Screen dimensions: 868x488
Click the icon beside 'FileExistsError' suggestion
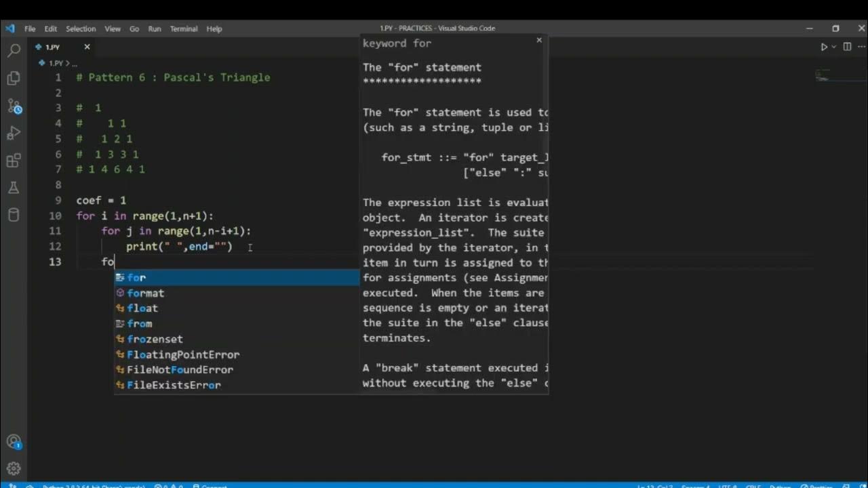[120, 385]
